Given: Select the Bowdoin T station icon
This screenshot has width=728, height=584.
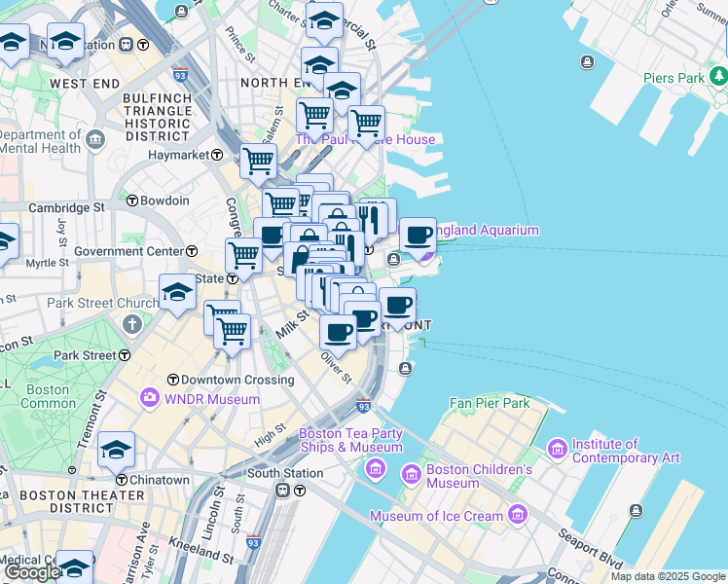Looking at the screenshot, I should [x=132, y=201].
